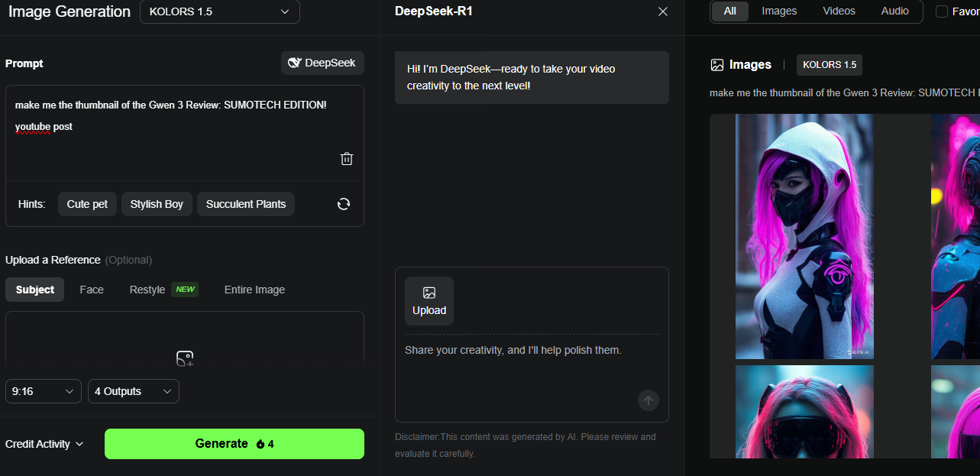Click the AI disclaimer text
980x476 pixels.
(526, 445)
